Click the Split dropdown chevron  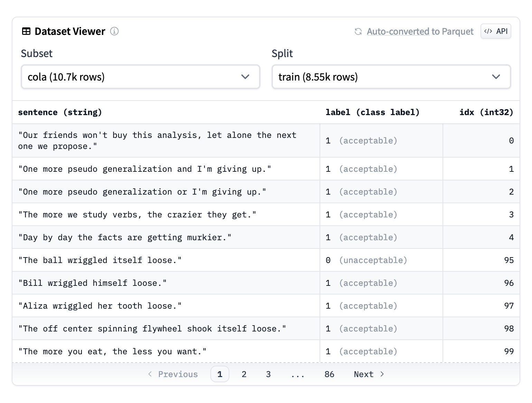click(496, 77)
